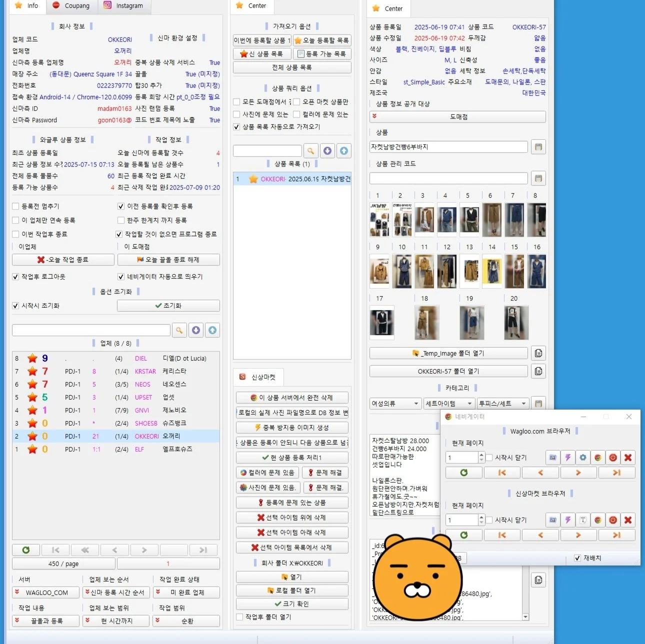
Task: Click copy icon beside OKKEORI-57 folder button
Action: (x=538, y=371)
